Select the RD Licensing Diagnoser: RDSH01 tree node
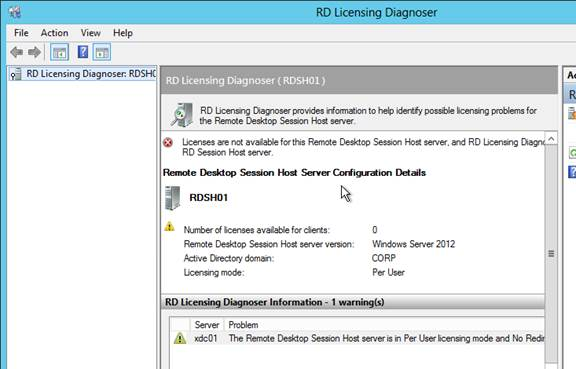576x369 pixels. coord(83,74)
